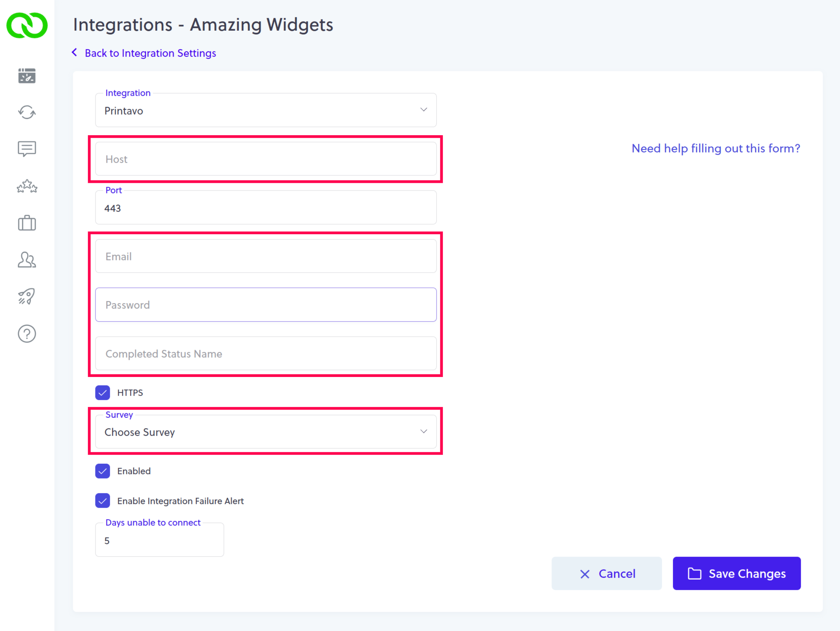Expand the Printavo integration selector
This screenshot has width=840, height=631.
423,111
